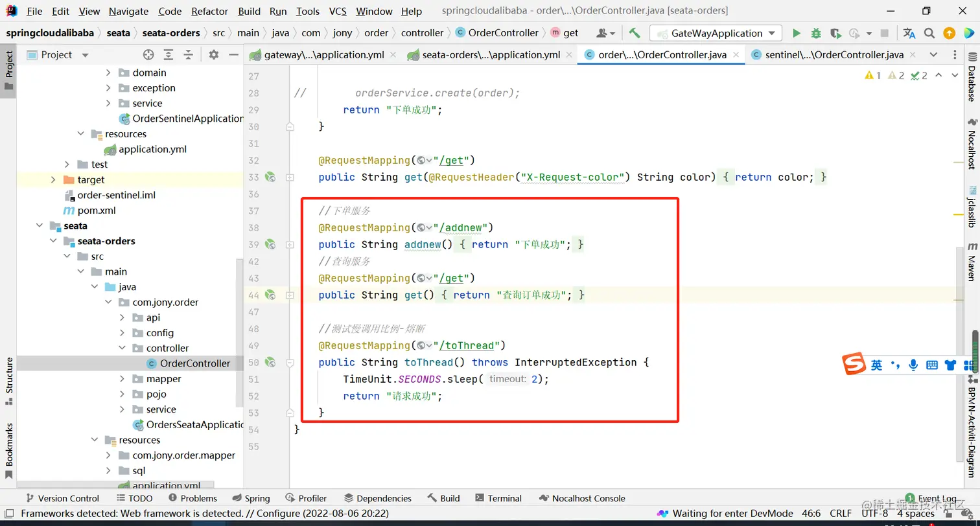Toggle Sogou input language 英 indicator

click(876, 365)
